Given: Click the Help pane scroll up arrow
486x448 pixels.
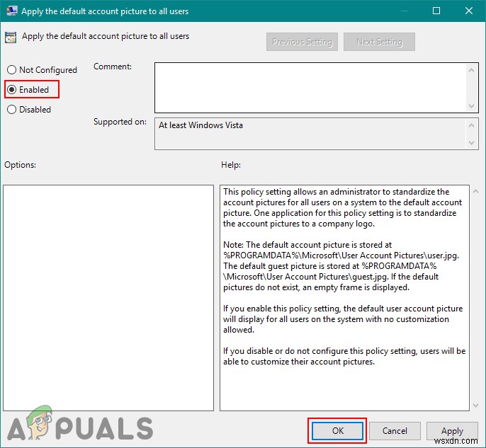Looking at the screenshot, I should pyautogui.click(x=476, y=192).
